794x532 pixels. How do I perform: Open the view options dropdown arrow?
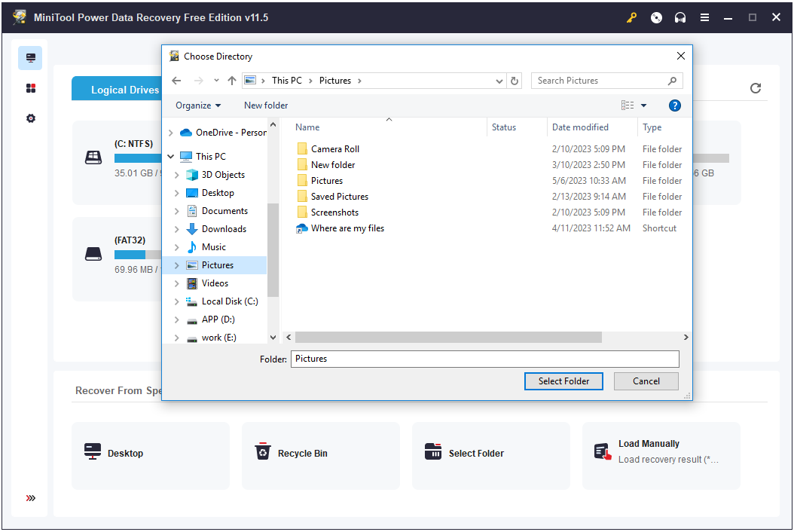pos(643,105)
